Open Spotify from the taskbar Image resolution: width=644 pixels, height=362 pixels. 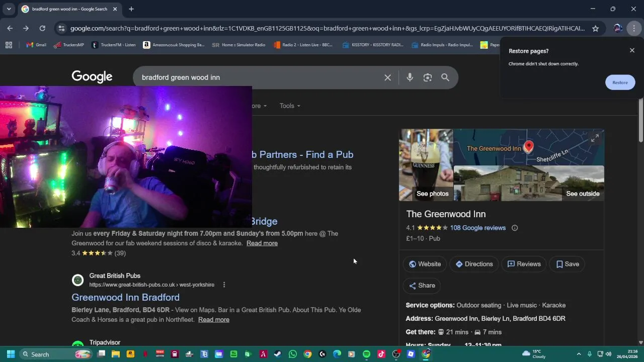[x=366, y=354]
